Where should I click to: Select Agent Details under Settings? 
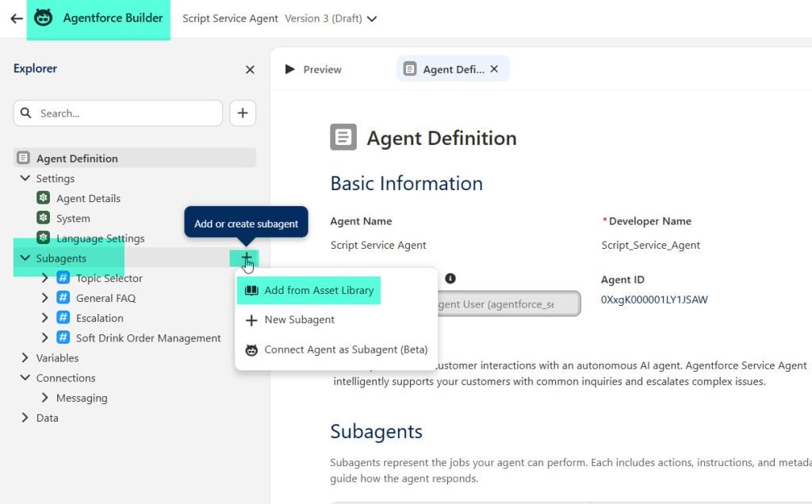[88, 199]
